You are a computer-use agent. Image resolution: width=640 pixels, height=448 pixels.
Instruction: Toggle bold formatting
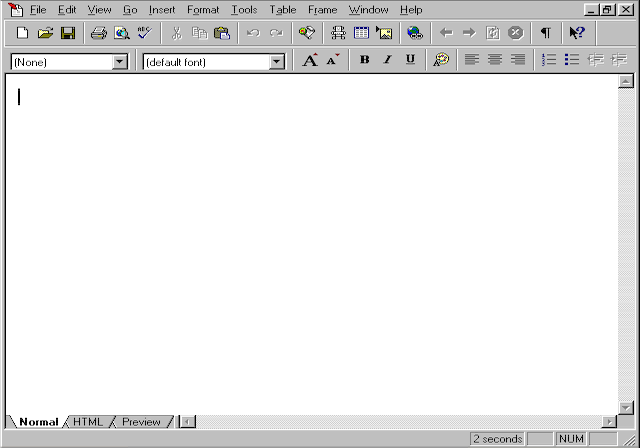[x=364, y=60]
